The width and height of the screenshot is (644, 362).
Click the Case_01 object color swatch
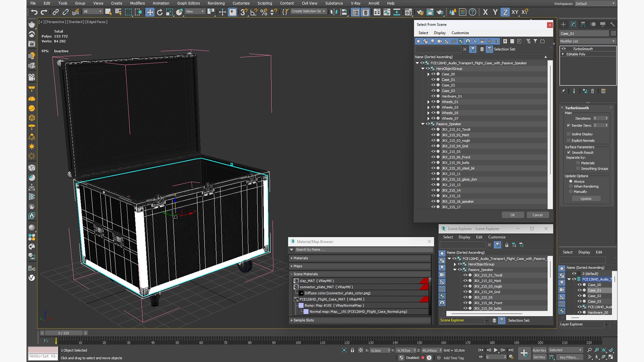click(x=613, y=33)
